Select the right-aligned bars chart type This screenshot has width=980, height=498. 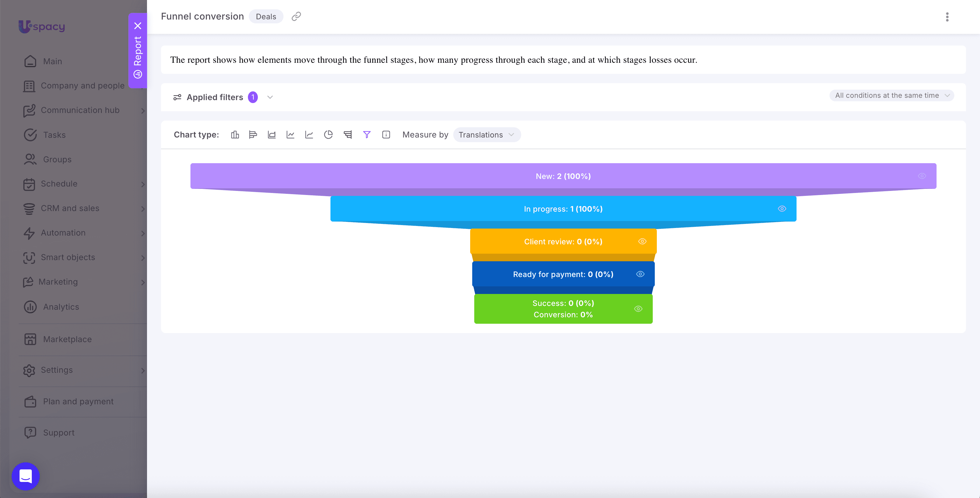[348, 135]
